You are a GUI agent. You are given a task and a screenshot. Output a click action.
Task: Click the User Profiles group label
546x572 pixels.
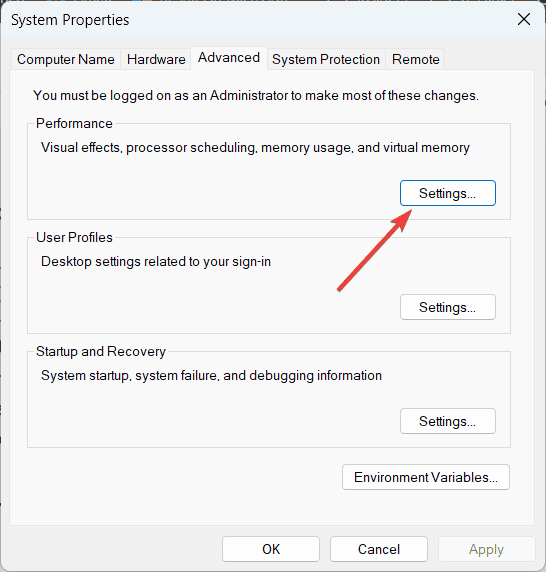[74, 237]
